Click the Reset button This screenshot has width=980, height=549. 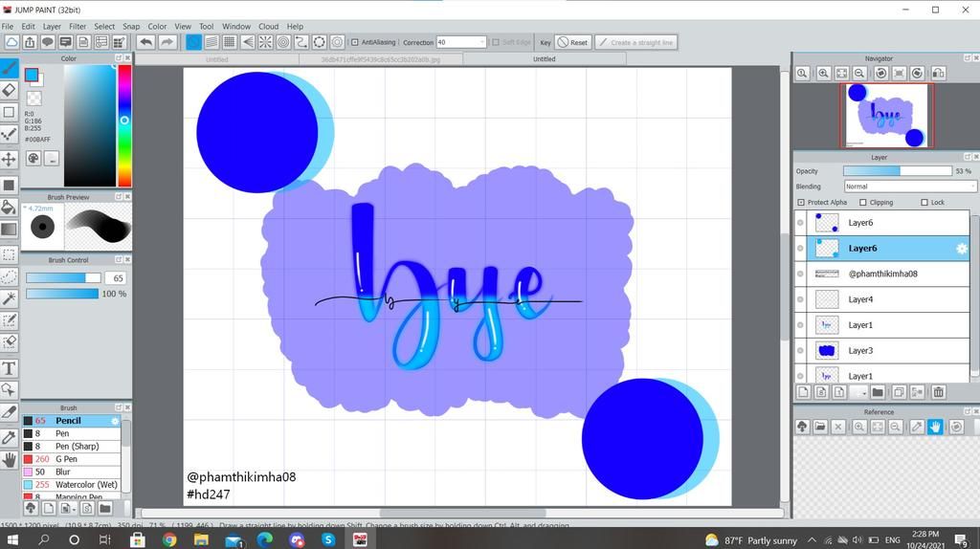[572, 42]
